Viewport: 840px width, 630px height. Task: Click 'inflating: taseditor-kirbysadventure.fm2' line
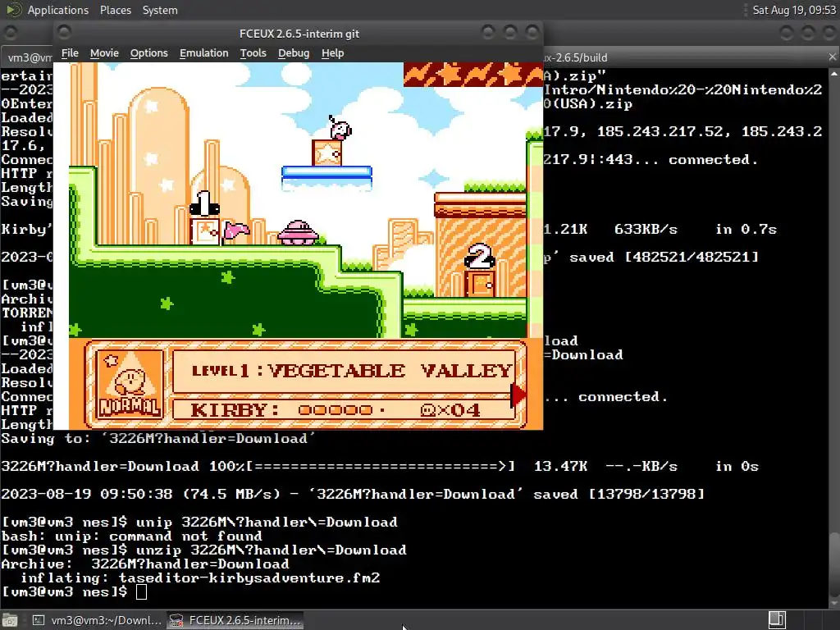(x=200, y=577)
